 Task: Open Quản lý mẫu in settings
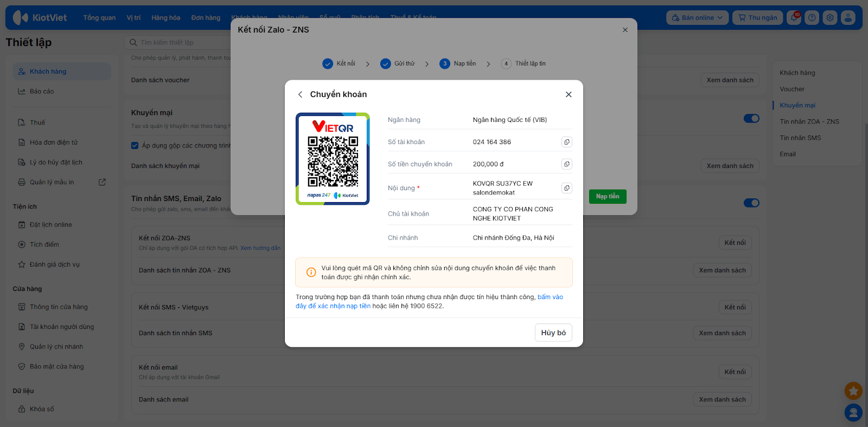52,182
